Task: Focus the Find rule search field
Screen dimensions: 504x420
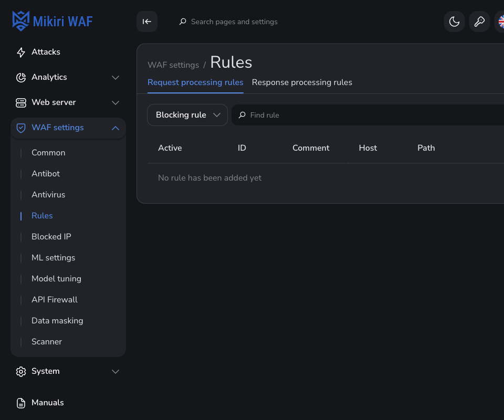Action: click(x=367, y=115)
